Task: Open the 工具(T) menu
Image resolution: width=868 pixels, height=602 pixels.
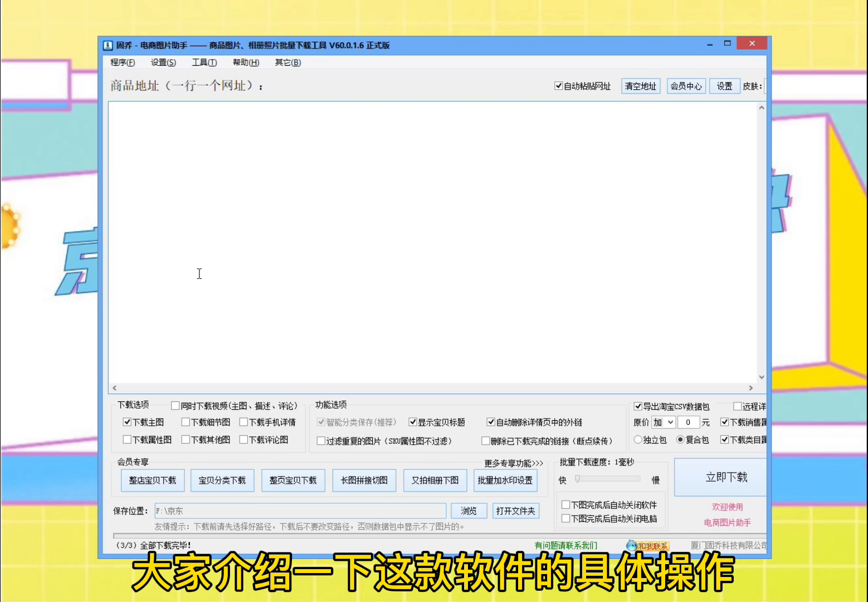Action: pos(204,62)
